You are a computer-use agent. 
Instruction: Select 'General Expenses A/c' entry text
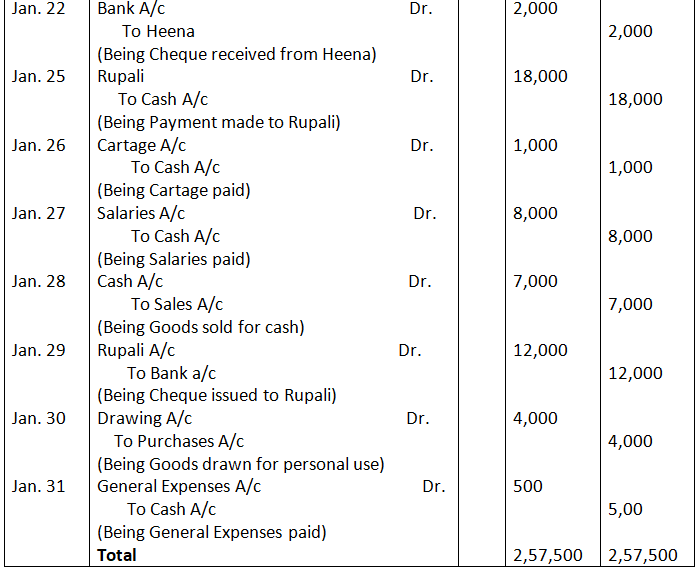click(x=179, y=486)
